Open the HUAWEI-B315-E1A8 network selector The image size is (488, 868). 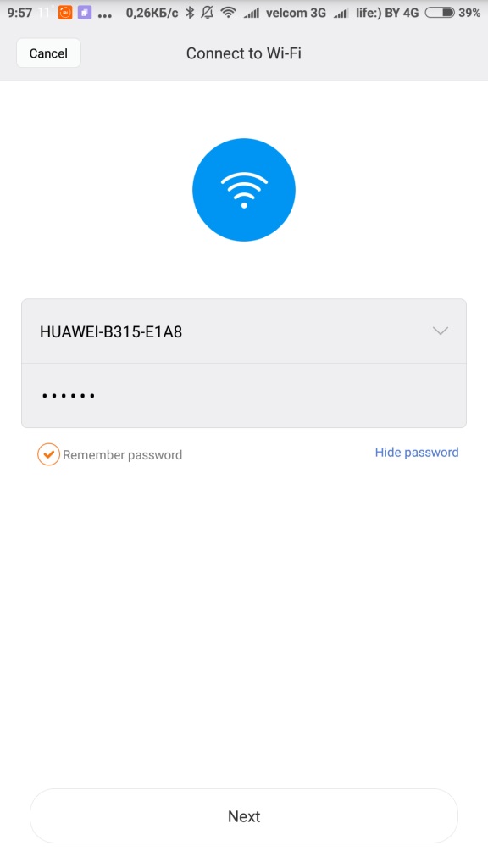[244, 331]
